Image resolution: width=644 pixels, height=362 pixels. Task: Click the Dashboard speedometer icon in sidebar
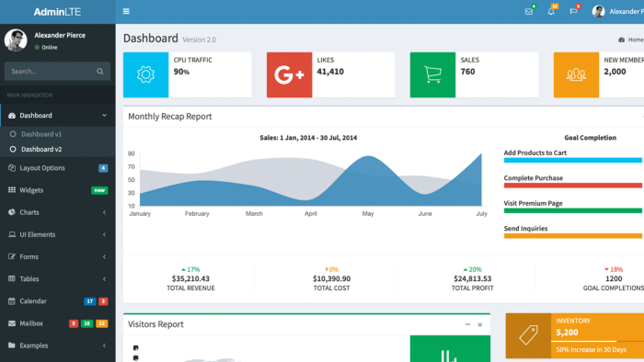[12, 116]
